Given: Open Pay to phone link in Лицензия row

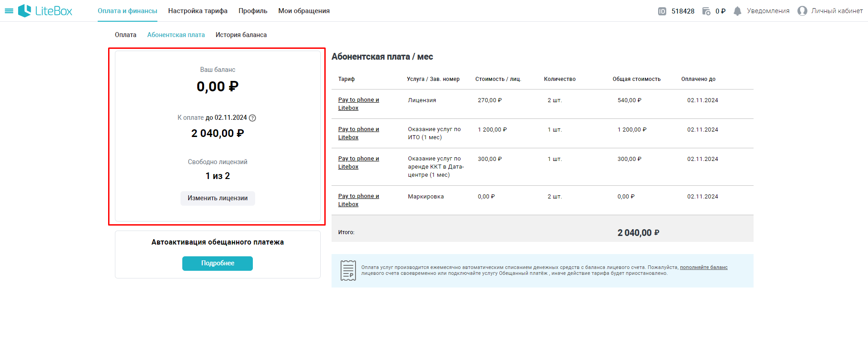Looking at the screenshot, I should point(359,104).
